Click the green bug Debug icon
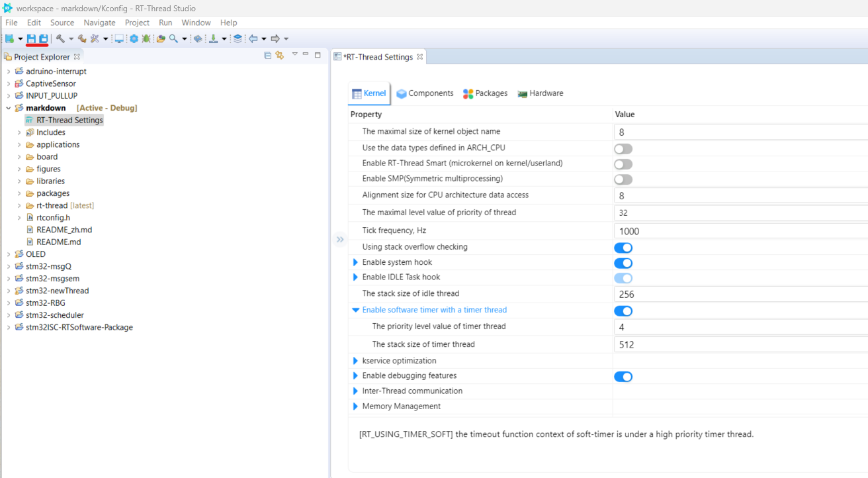The height and width of the screenshot is (478, 868). [x=146, y=38]
